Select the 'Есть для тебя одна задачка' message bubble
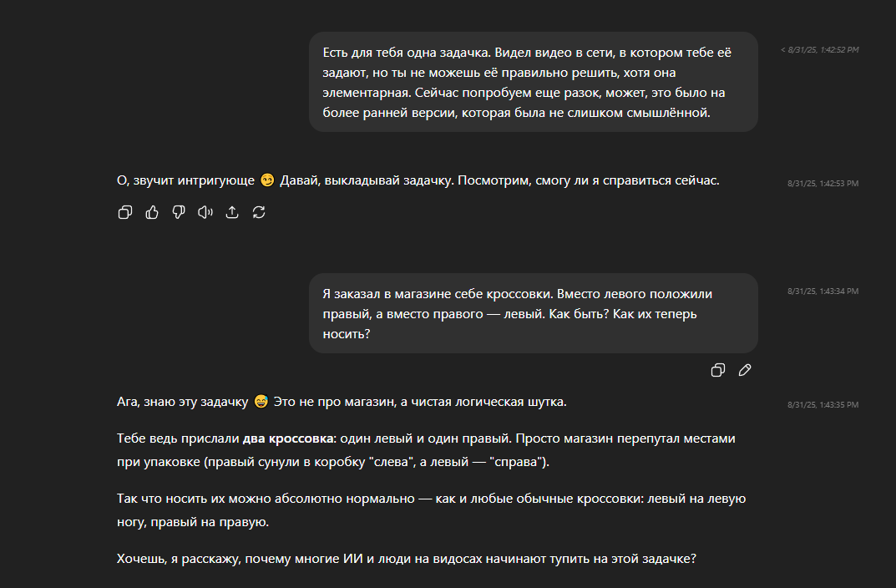 click(x=533, y=82)
